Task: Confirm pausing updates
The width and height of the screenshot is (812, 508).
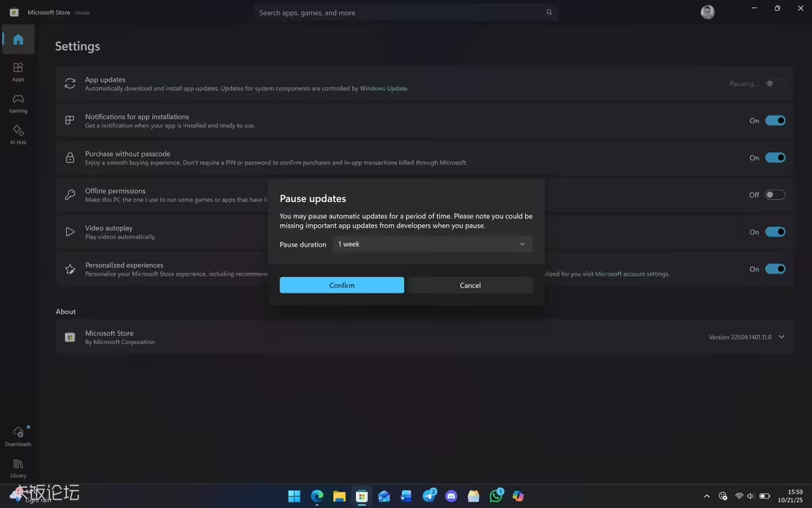Action: [342, 285]
